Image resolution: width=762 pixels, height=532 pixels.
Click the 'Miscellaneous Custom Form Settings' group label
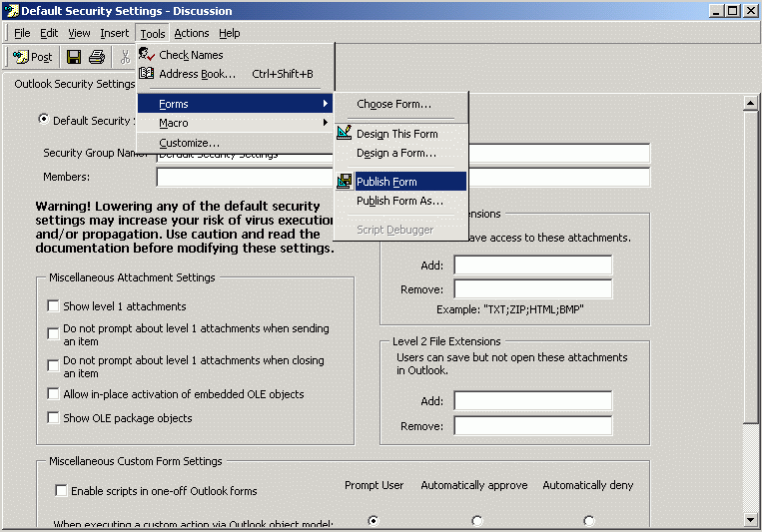click(136, 461)
